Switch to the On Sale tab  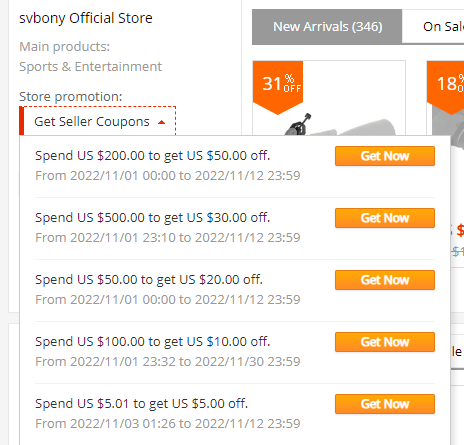pyautogui.click(x=433, y=27)
